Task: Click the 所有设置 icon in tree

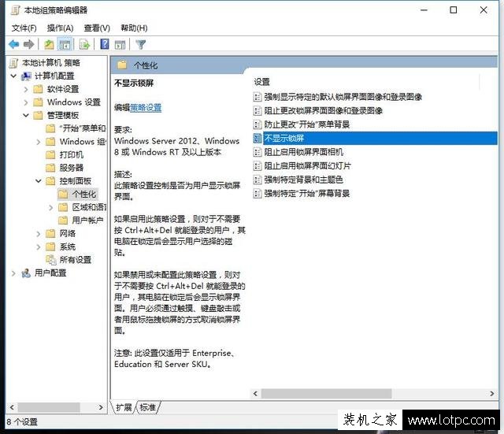Action: 50,259
